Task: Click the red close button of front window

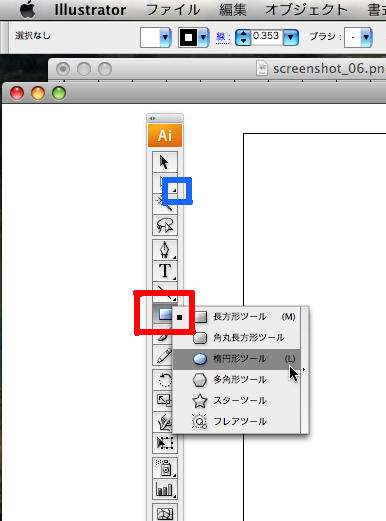Action: pos(17,93)
